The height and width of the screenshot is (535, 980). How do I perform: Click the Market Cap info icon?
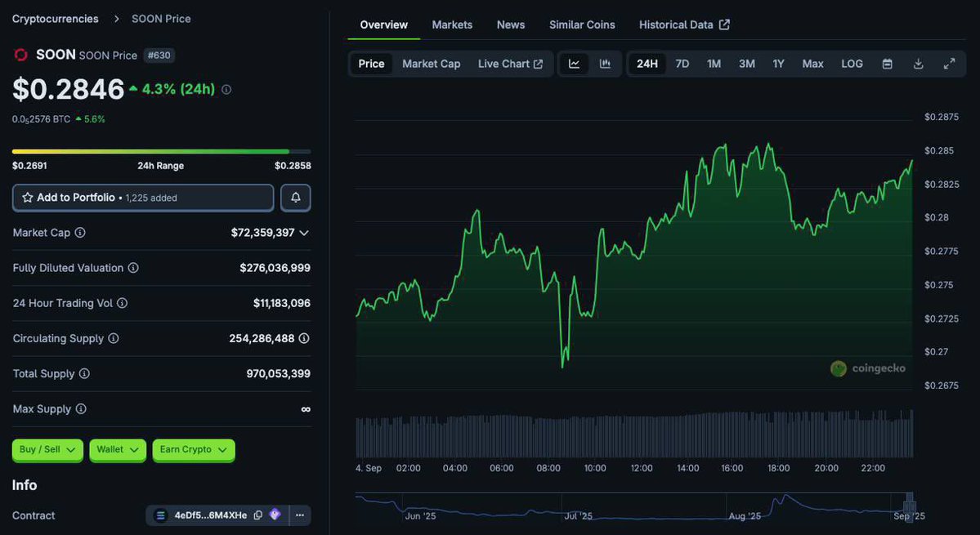point(80,232)
